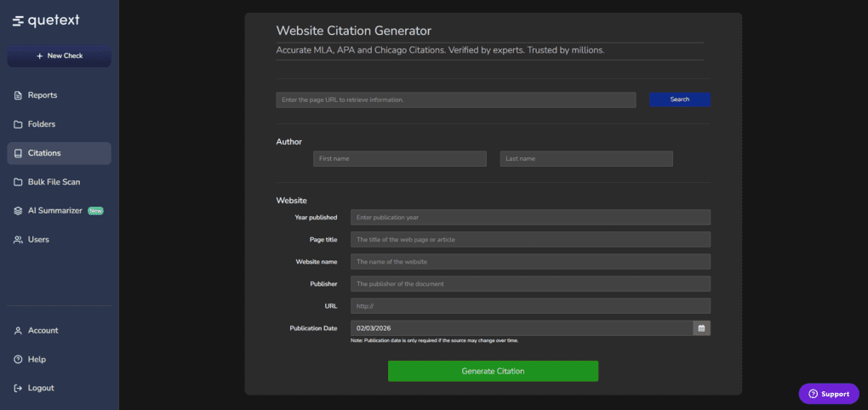Viewport: 868px width, 410px height.
Task: Click the Reports document icon
Action: click(18, 95)
